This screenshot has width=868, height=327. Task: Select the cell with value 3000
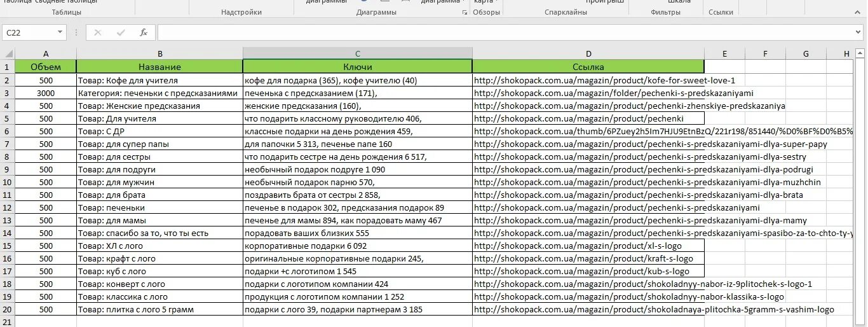point(46,93)
